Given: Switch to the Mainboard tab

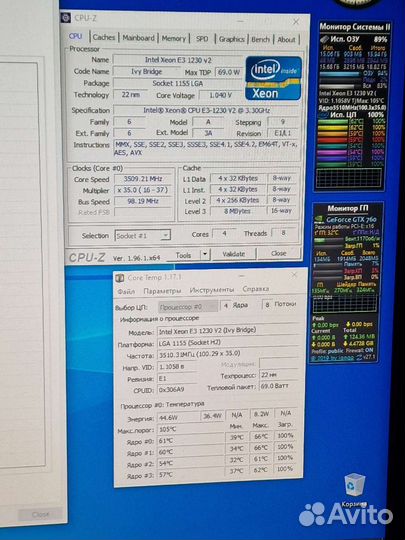Looking at the screenshot, I should click(x=138, y=38).
